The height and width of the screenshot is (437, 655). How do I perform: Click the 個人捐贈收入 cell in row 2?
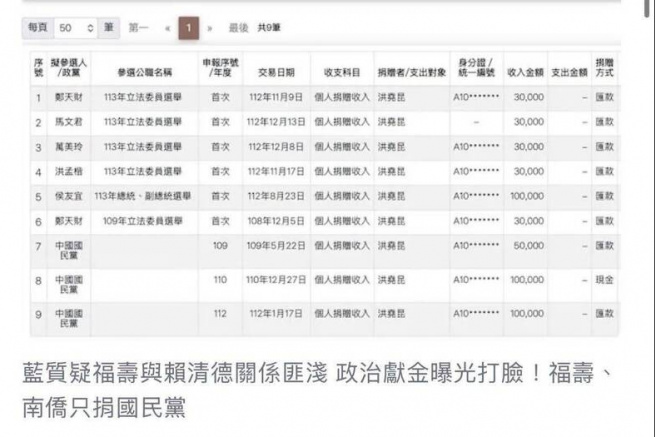[342, 122]
